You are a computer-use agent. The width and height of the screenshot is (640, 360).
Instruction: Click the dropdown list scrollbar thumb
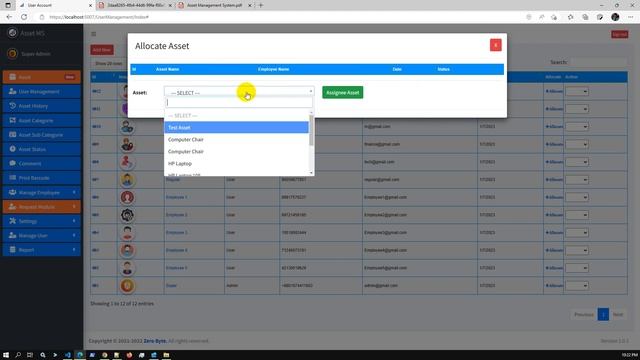[311, 130]
